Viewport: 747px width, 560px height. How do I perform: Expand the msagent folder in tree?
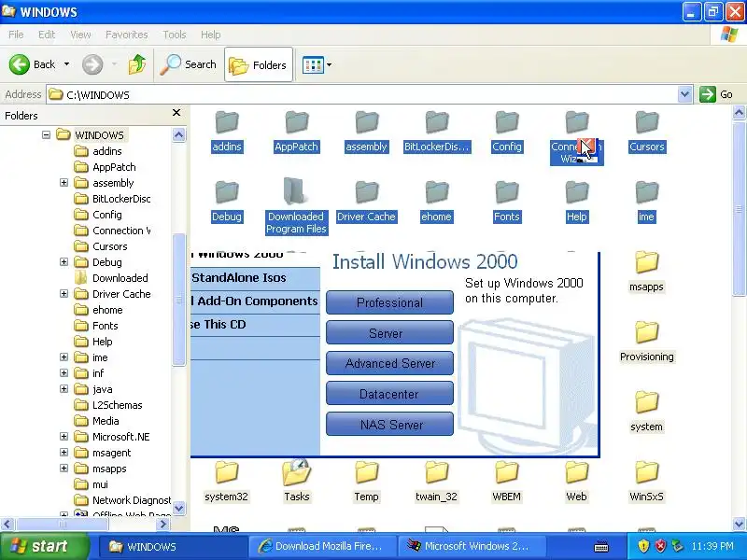click(x=63, y=452)
